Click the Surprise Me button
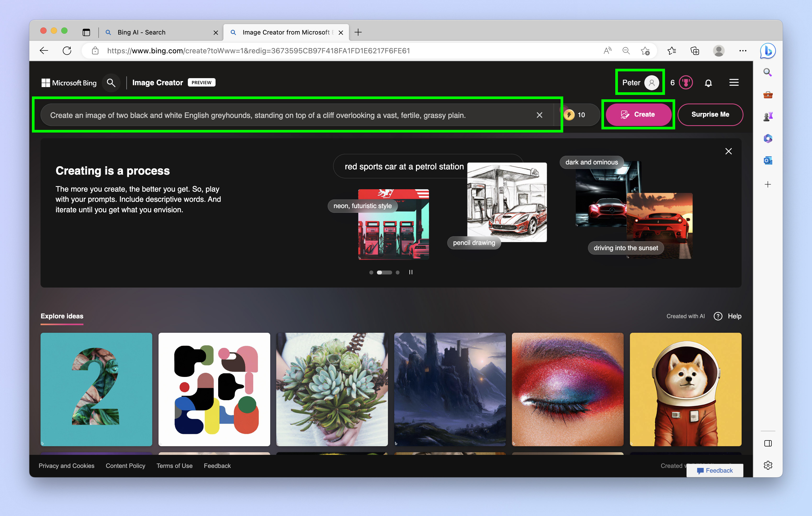Screen dimensions: 812x516 [x=710, y=114]
